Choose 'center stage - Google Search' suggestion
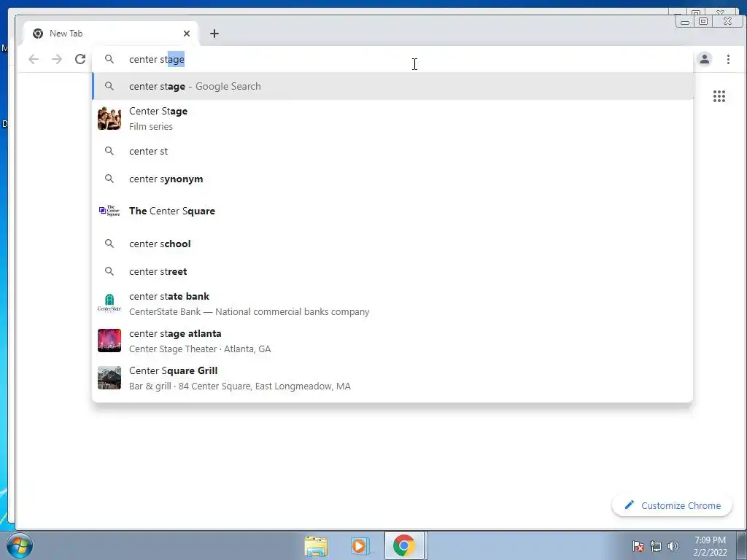The width and height of the screenshot is (747, 560). click(x=392, y=86)
